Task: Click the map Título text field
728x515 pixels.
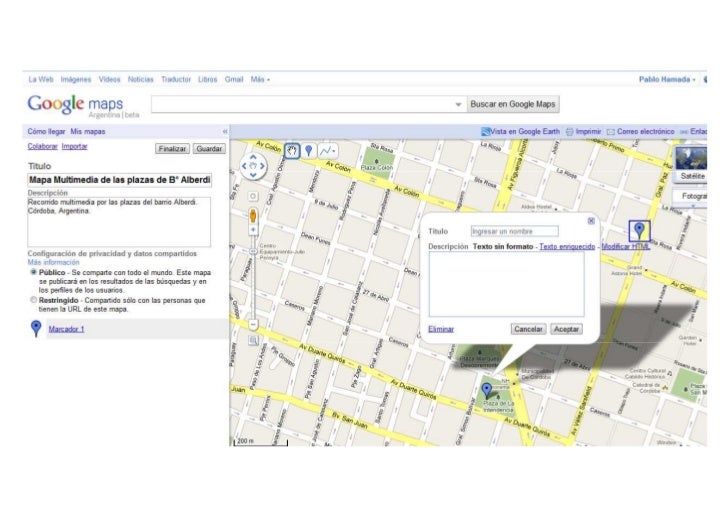Action: 120,180
